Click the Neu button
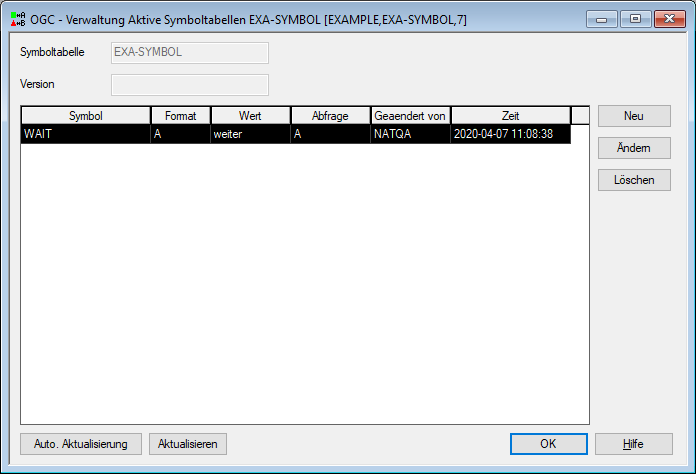This screenshot has width=696, height=474. 634,116
